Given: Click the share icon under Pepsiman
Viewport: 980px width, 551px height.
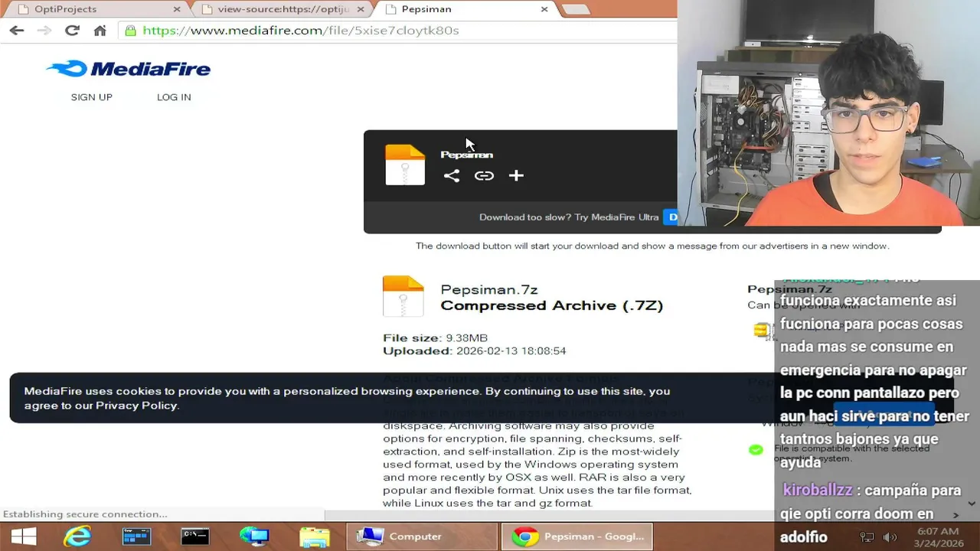Looking at the screenshot, I should [x=452, y=175].
